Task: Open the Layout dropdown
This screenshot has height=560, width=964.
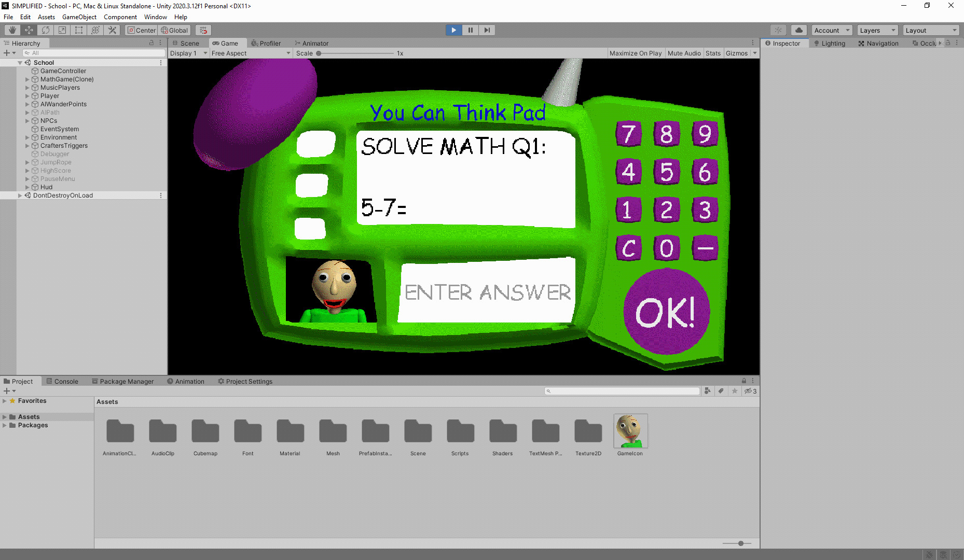Action: point(931,30)
